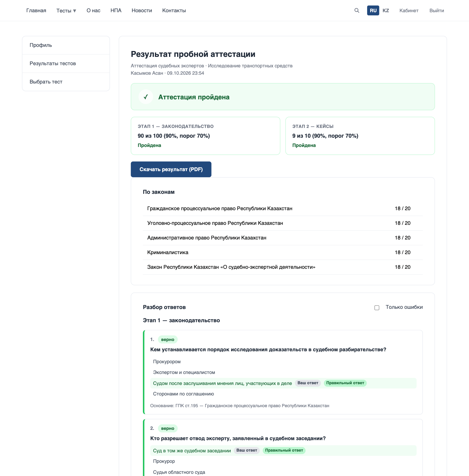Click the 'Этап 2 — Кейсы' score card
The image size is (469, 476).
coord(360,136)
